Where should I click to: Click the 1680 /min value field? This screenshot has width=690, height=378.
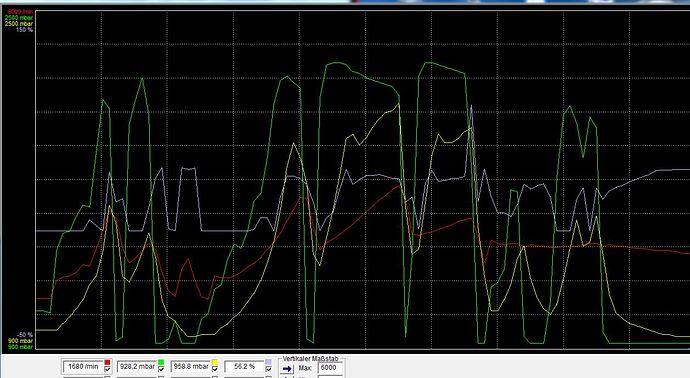coord(83,366)
